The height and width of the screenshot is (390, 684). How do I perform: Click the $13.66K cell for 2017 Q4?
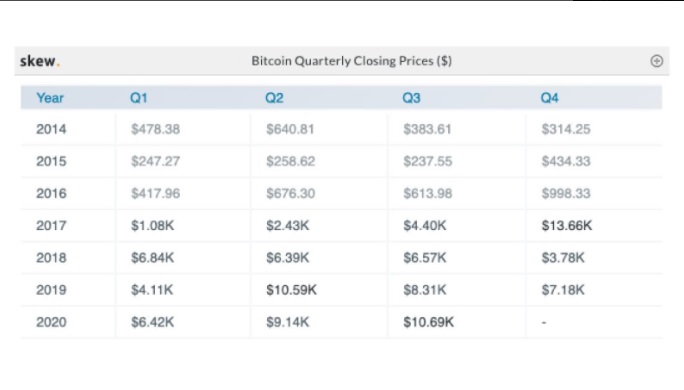[567, 226]
